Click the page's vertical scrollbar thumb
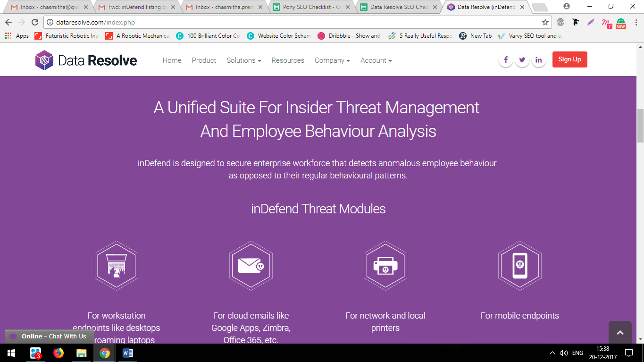The height and width of the screenshot is (362, 644). click(x=640, y=126)
